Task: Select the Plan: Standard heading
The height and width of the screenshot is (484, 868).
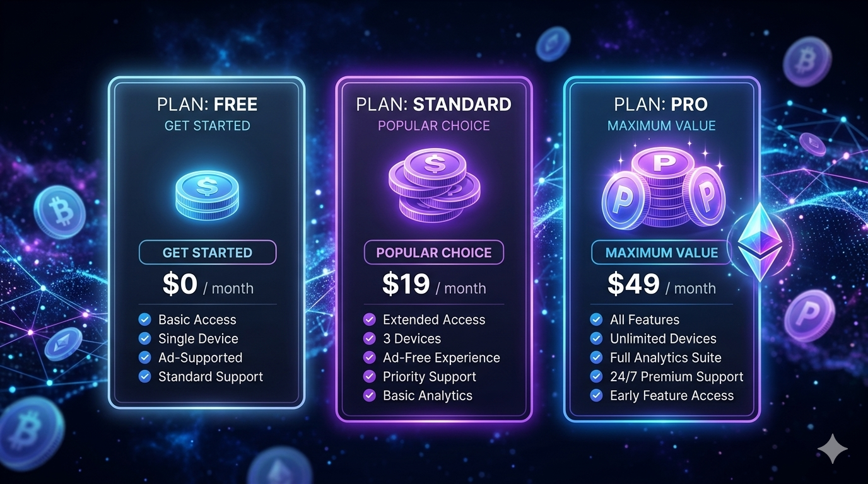Action: tap(433, 104)
